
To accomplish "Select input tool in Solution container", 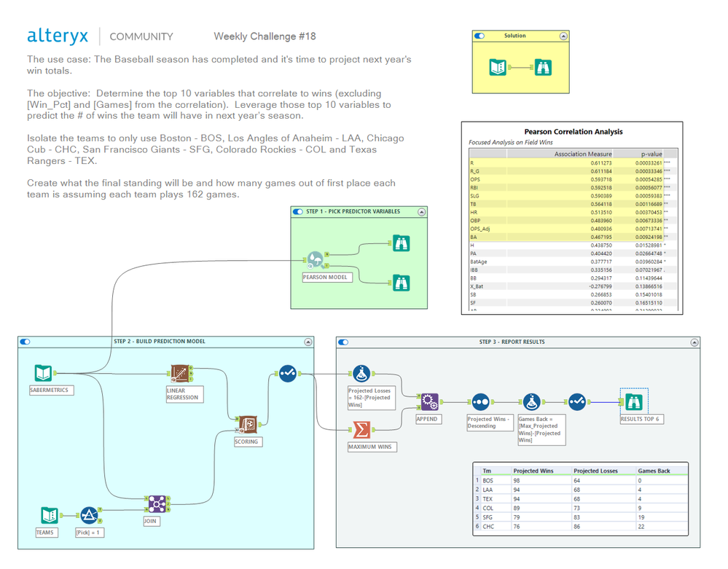I will [x=498, y=67].
